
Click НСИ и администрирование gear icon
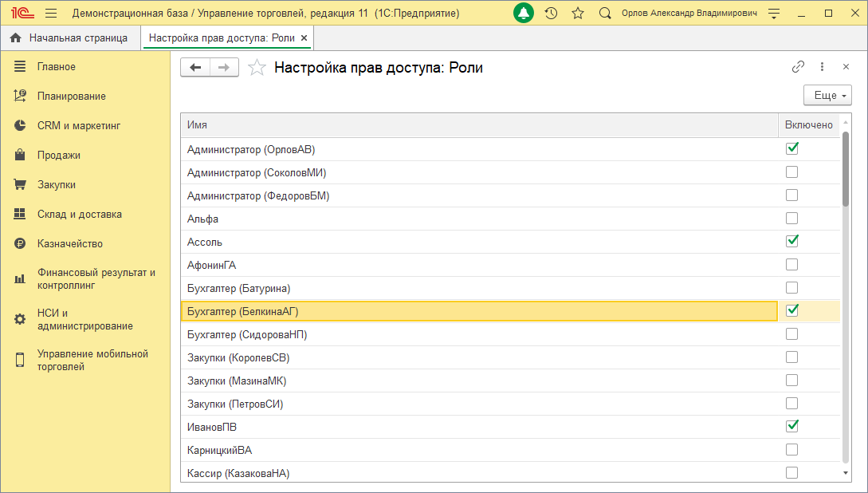click(20, 319)
